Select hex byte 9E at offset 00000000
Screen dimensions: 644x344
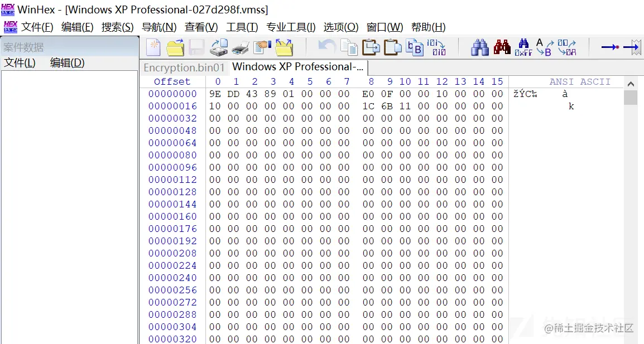tap(215, 94)
